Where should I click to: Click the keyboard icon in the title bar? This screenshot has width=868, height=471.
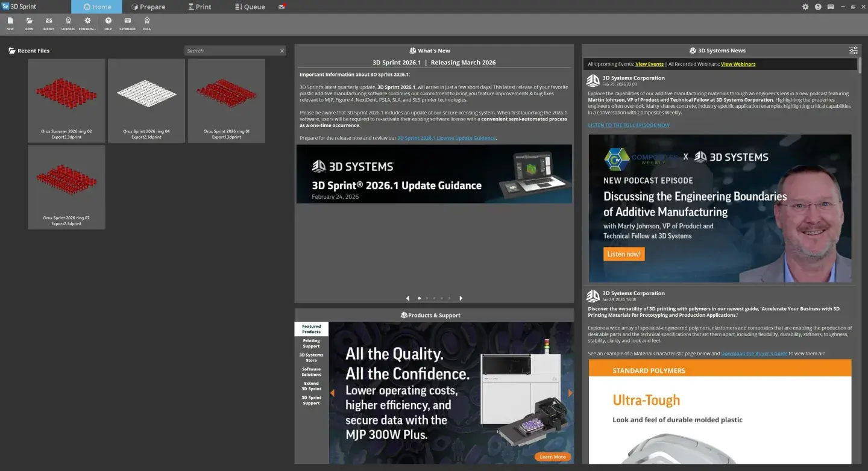point(831,7)
